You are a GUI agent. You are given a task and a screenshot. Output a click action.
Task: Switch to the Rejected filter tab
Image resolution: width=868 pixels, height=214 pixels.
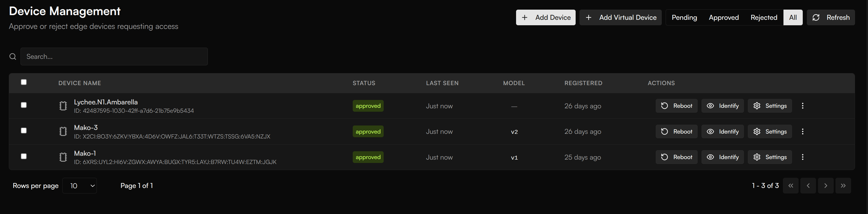click(763, 17)
